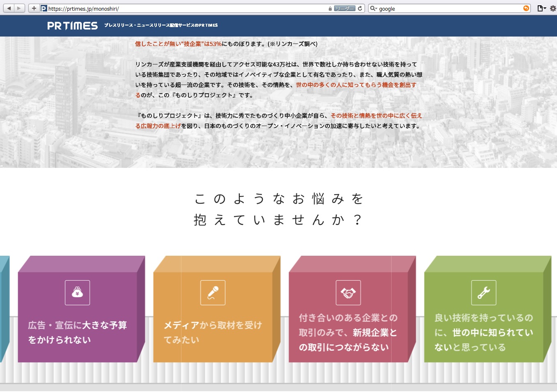Select the purple 広告・宣伝 budget card
557x392 pixels.
[78, 324]
